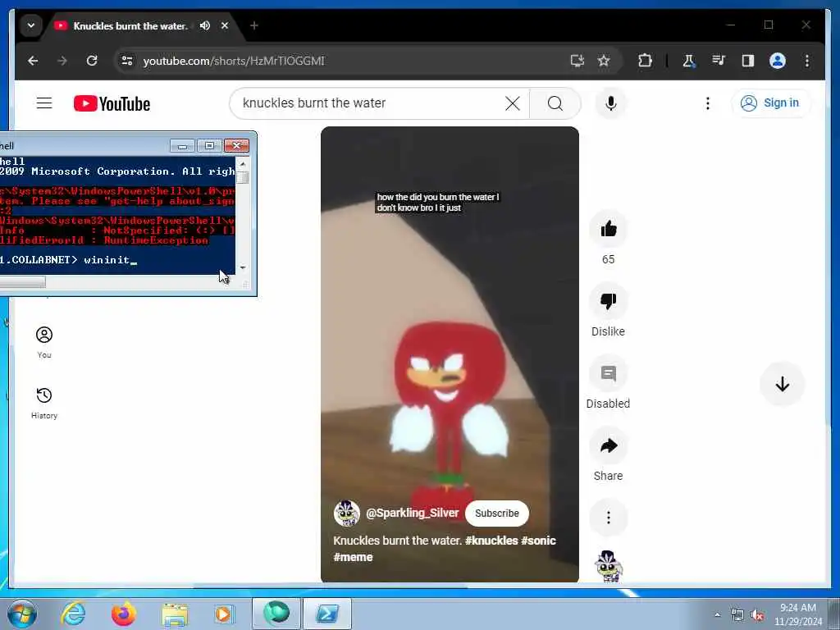This screenshot has width=840, height=630.
Task: Go to next Short with the down arrow
Action: coord(782,384)
